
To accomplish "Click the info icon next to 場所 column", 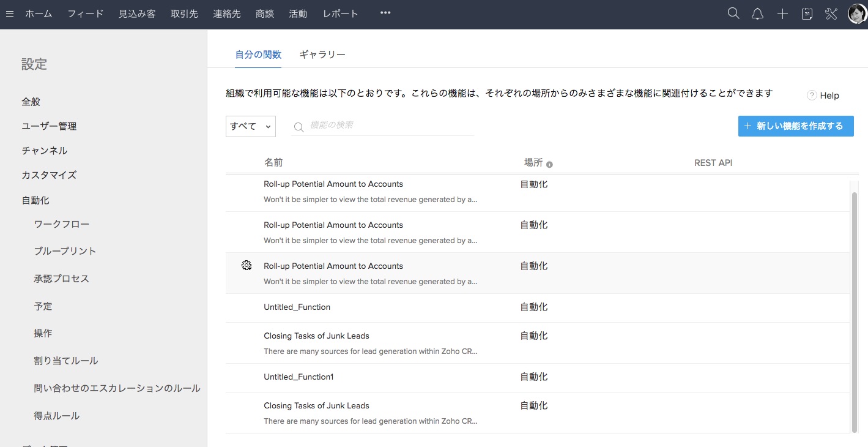I will tap(549, 164).
